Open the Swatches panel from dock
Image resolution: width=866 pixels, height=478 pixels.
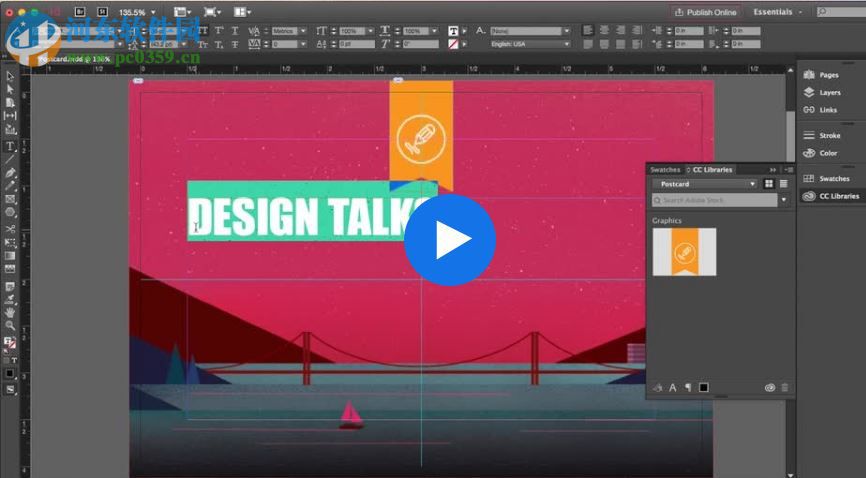point(827,178)
